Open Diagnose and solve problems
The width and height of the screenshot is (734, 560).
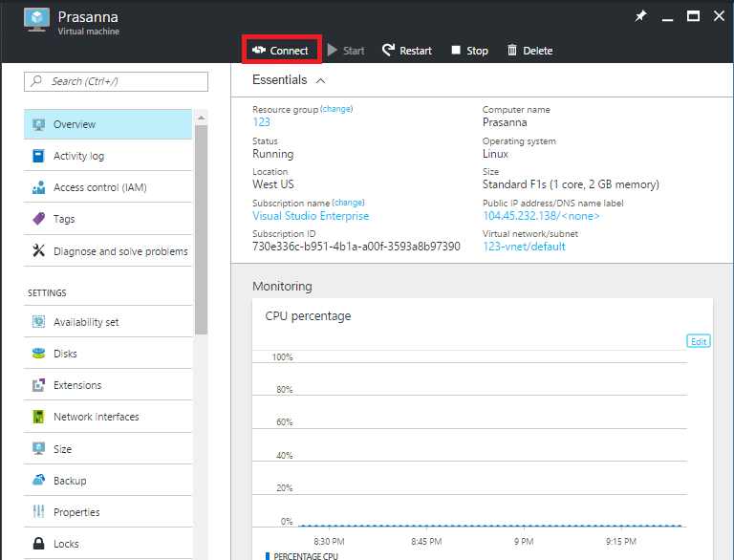click(x=120, y=251)
